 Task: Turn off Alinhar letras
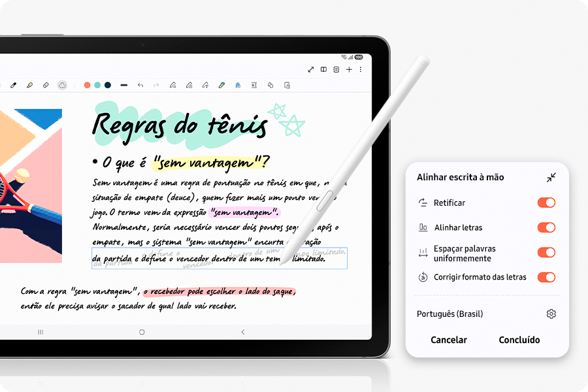tap(546, 228)
